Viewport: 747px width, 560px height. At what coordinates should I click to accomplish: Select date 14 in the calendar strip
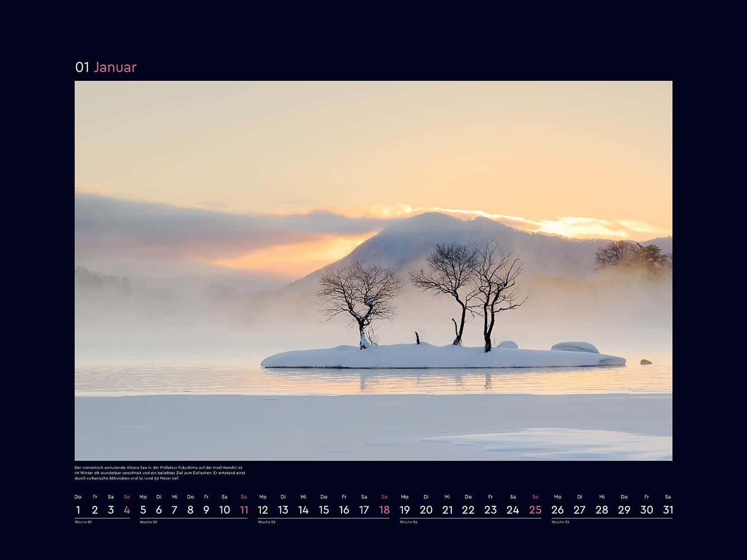pos(303,510)
